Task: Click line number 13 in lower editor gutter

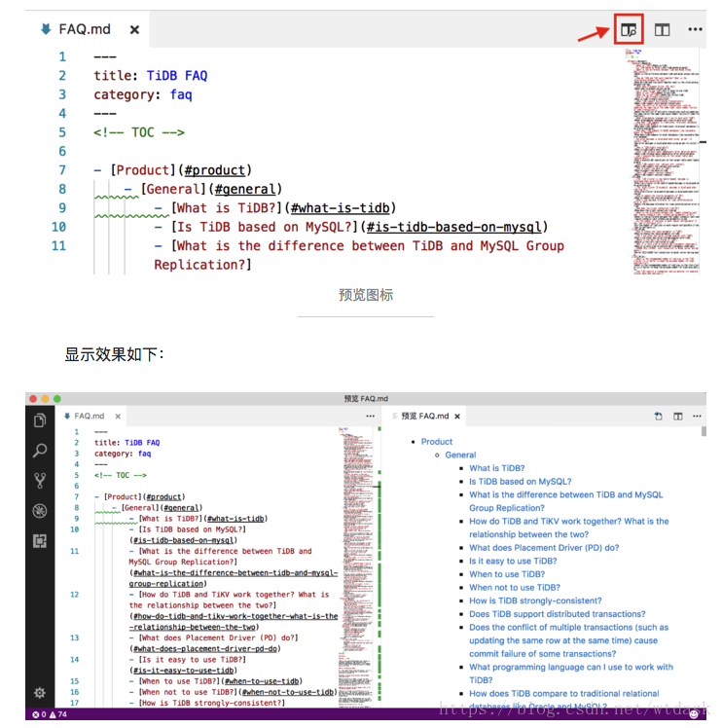Action: (x=74, y=637)
